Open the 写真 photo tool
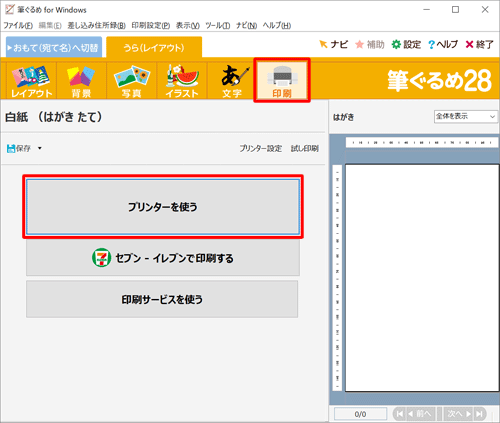The image size is (500, 423). pos(132,80)
